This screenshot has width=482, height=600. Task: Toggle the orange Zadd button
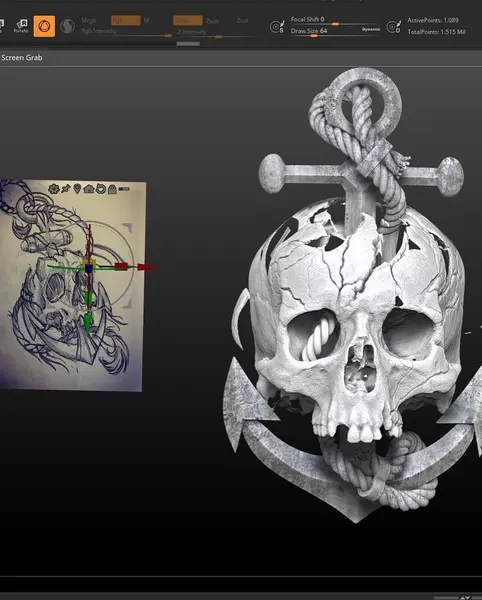tap(187, 20)
